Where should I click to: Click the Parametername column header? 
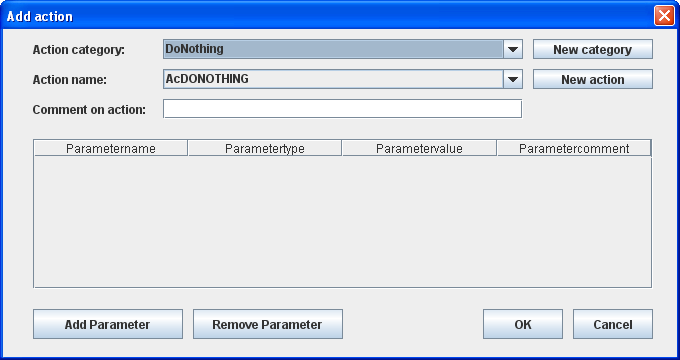111,148
